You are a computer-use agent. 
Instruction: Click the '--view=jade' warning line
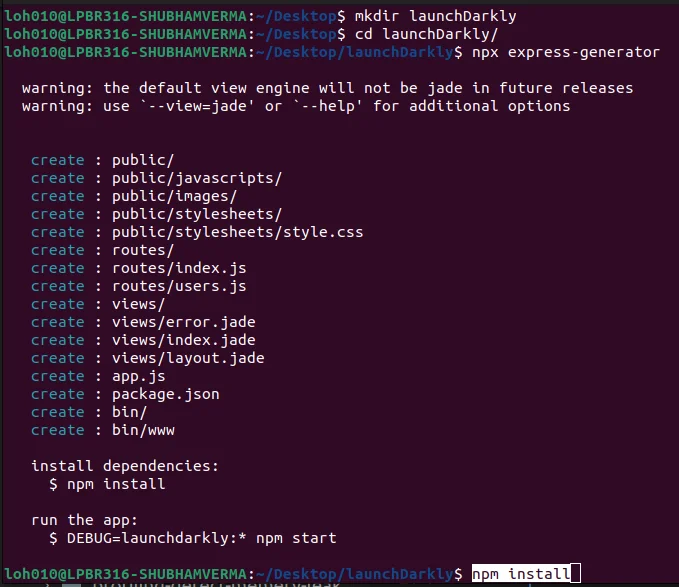[296, 106]
